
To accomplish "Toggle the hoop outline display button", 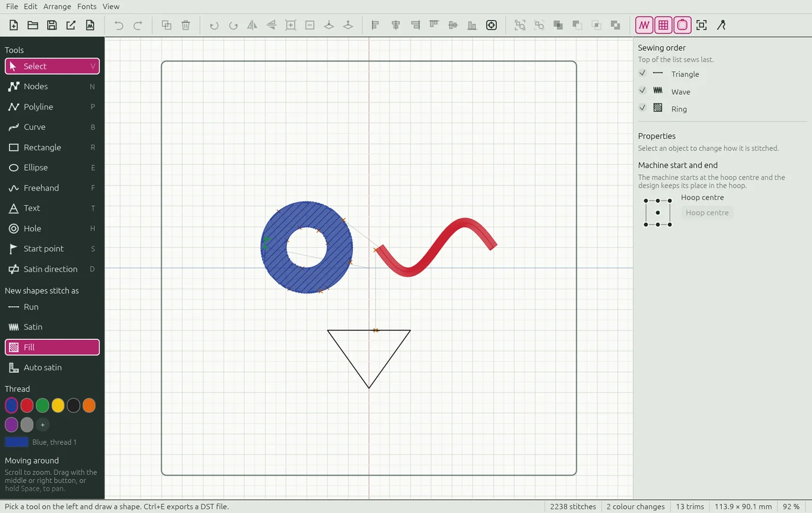I will (x=682, y=25).
